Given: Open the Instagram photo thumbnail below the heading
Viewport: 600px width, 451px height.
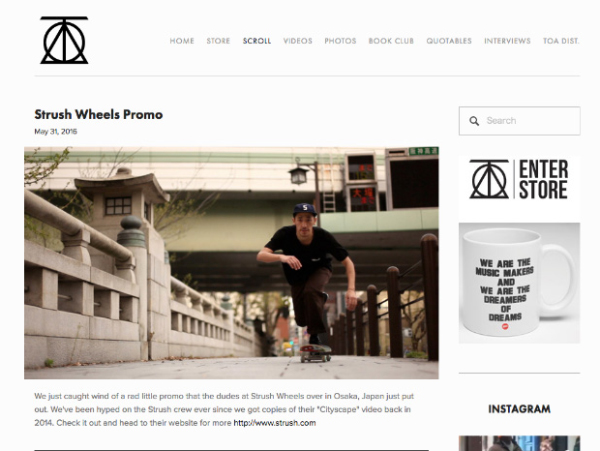Looking at the screenshot, I should click(x=520, y=443).
